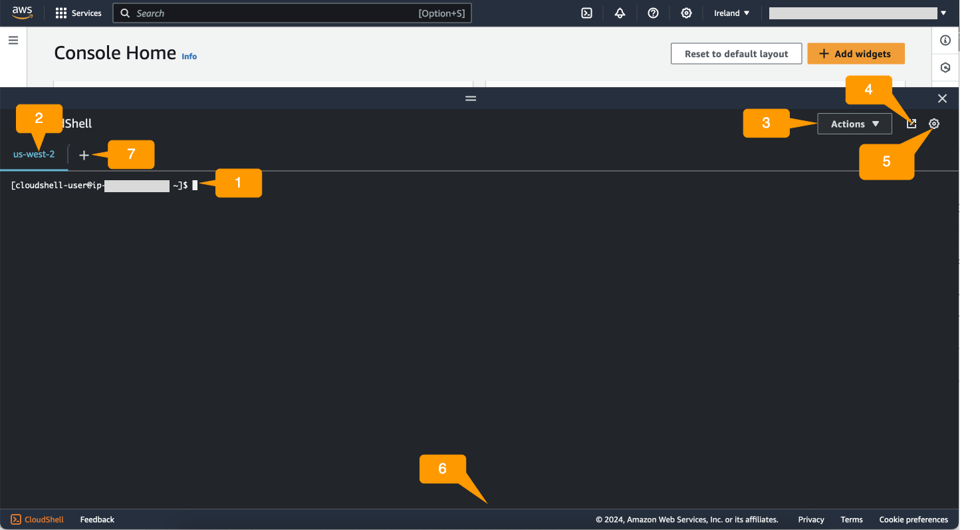Open console settings gear in top bar
Screen dimensions: 980x530
click(686, 13)
